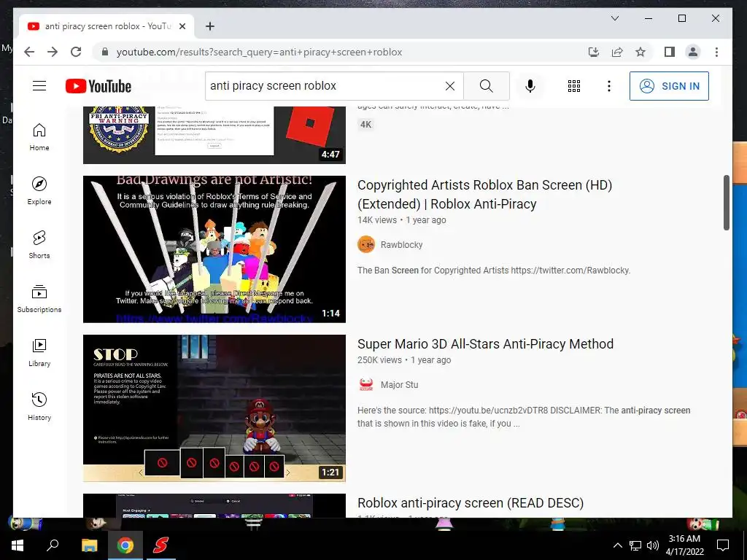Click the 14K views text
The width and height of the screenshot is (747, 560).
pos(377,220)
